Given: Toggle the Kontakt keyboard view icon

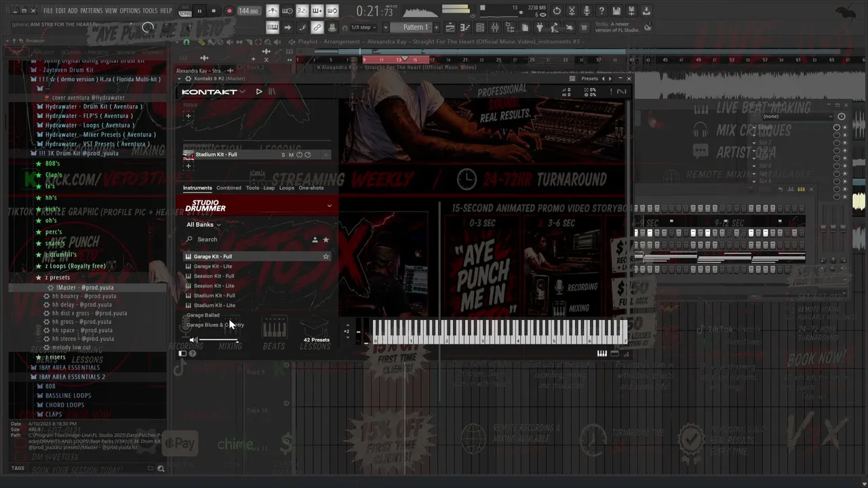Looking at the screenshot, I should [601, 354].
